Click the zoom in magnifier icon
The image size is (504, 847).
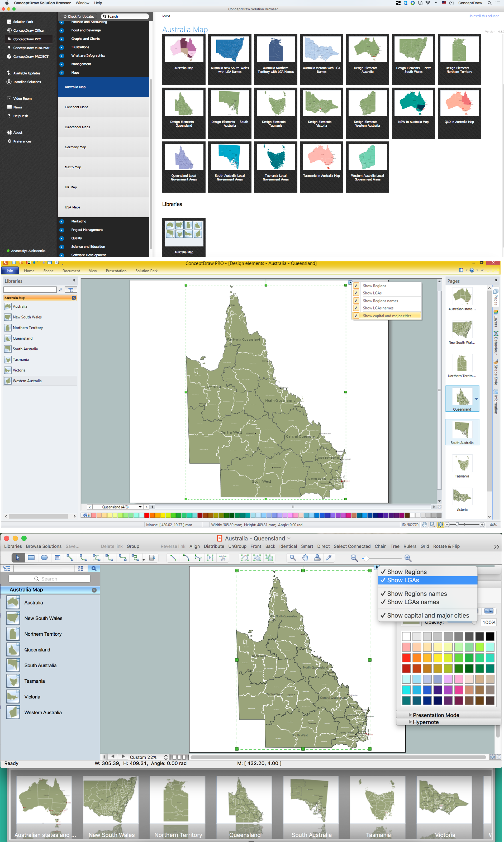(408, 558)
